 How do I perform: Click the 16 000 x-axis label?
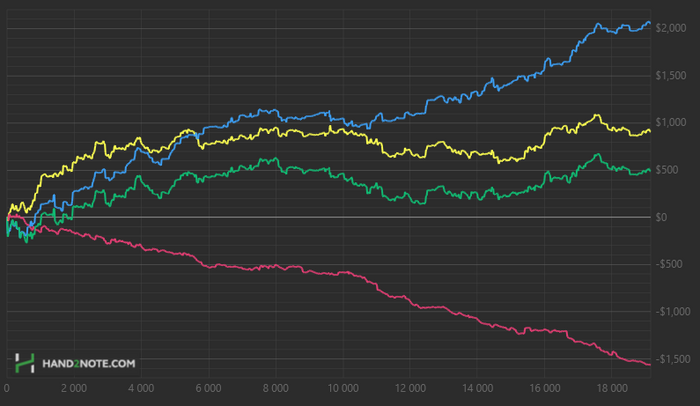pyautogui.click(x=545, y=388)
